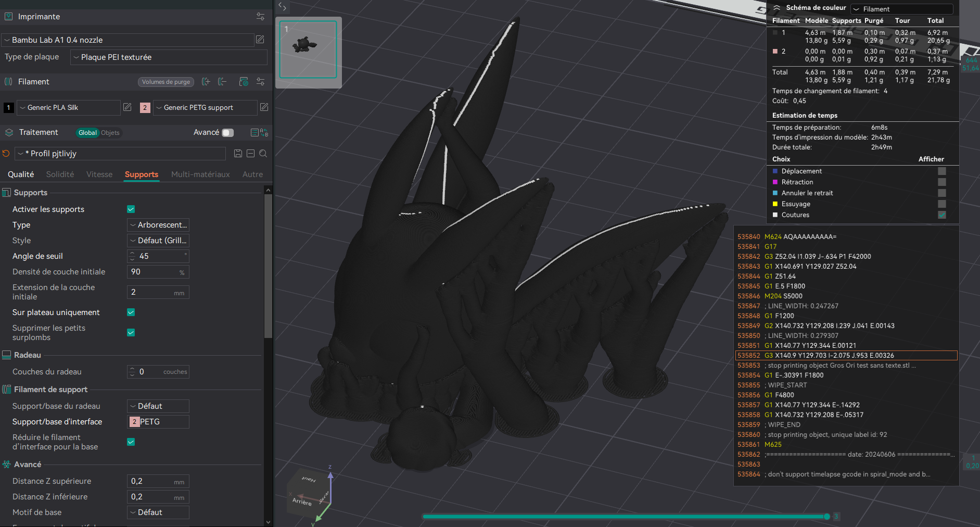Click the Traitement layers icon
The image size is (980, 527).
point(9,132)
